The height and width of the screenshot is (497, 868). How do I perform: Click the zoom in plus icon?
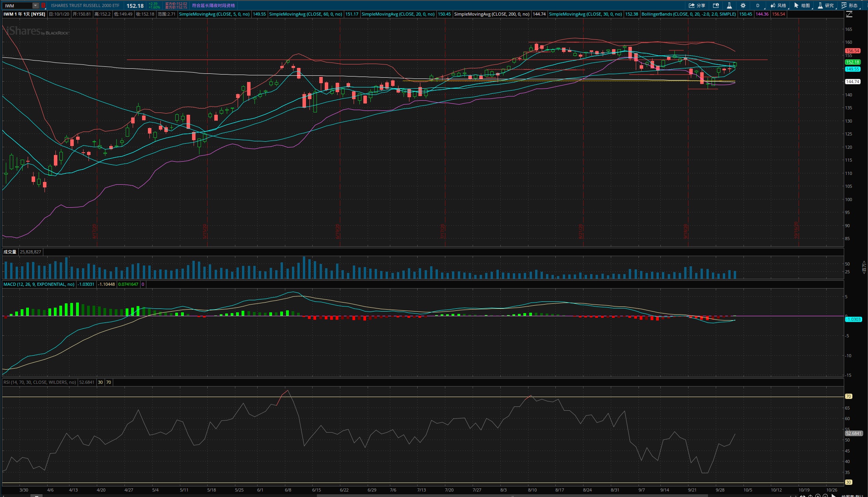818,496
